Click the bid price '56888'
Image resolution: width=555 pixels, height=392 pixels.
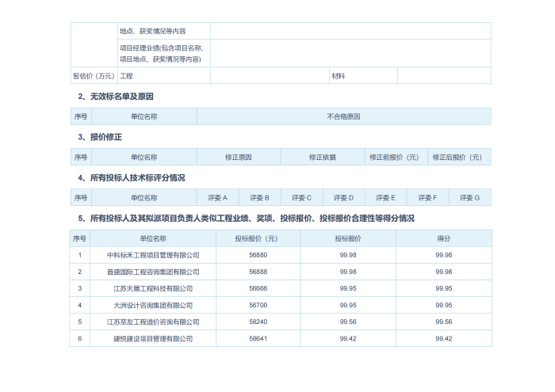(258, 272)
